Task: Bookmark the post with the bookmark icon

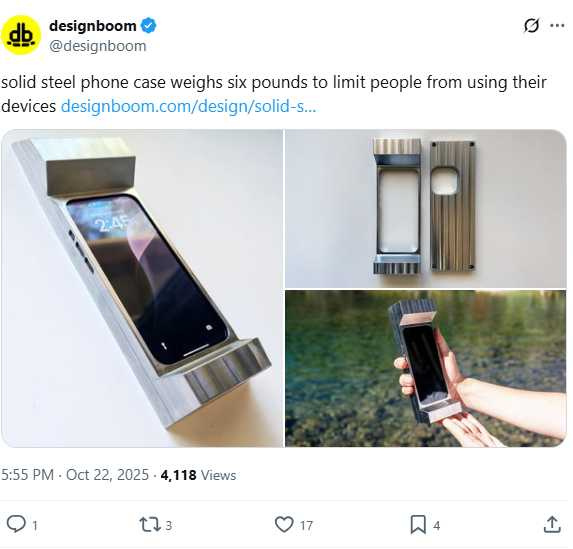Action: coord(418,525)
